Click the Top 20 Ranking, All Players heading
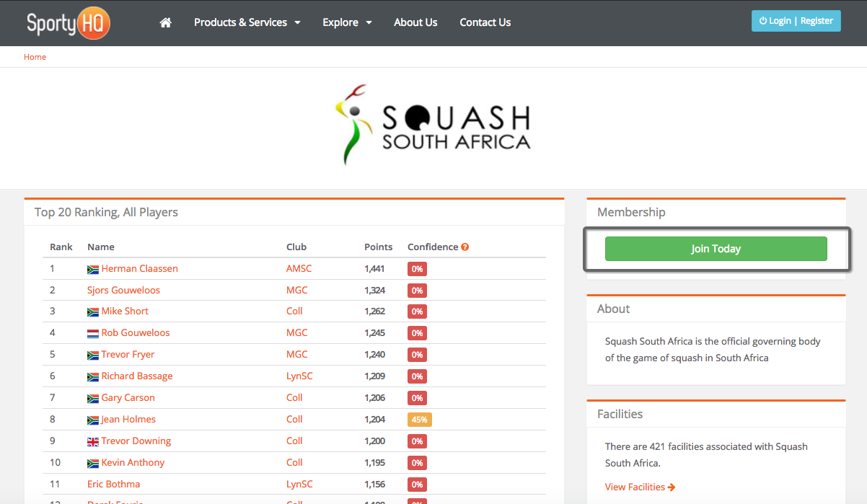867x504 pixels. click(x=106, y=212)
